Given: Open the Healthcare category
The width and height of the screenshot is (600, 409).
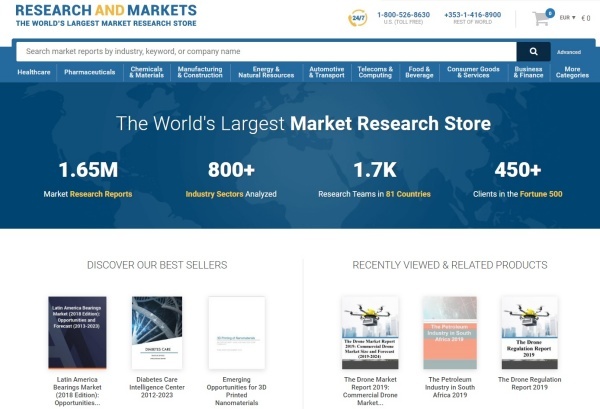Looking at the screenshot, I should point(34,72).
